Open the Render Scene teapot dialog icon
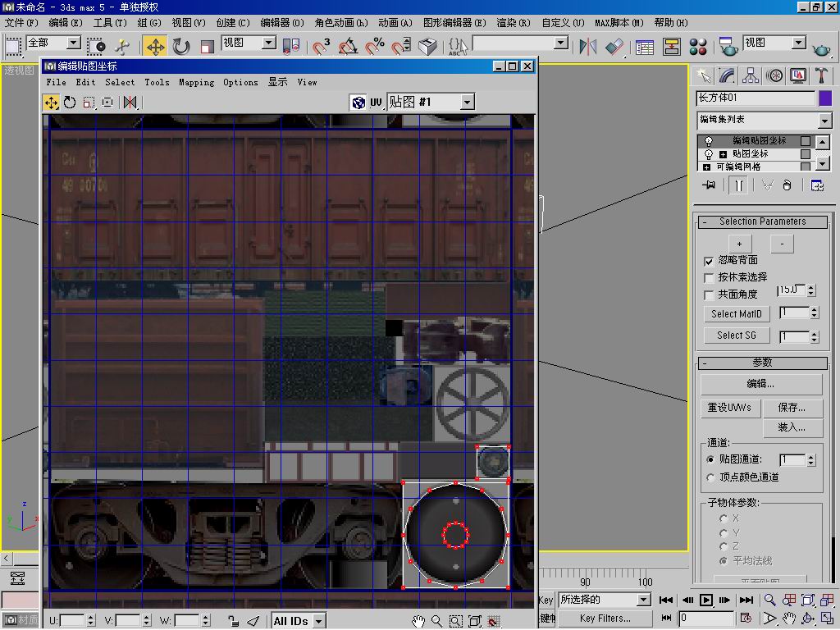 728,46
